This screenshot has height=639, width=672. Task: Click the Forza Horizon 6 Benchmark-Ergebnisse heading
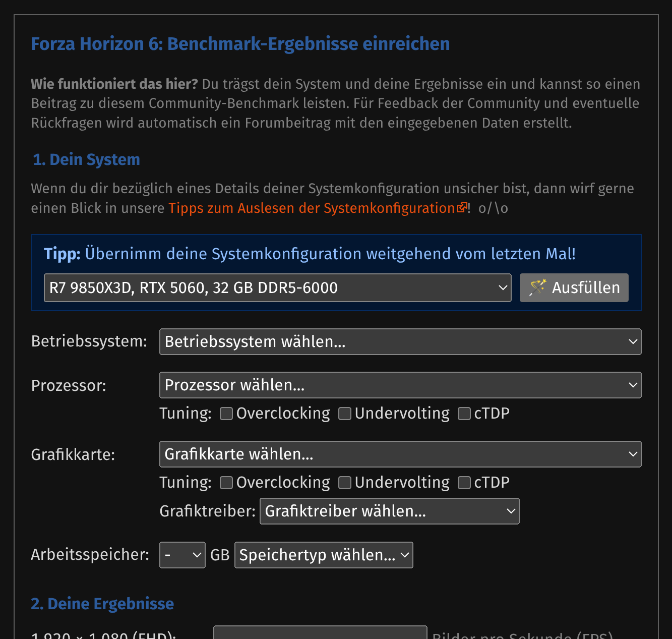[x=240, y=44]
